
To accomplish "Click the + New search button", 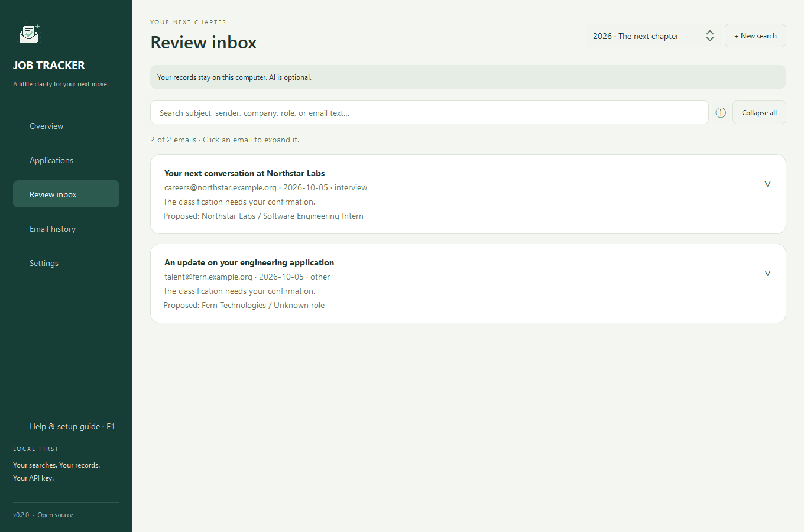I will click(756, 36).
